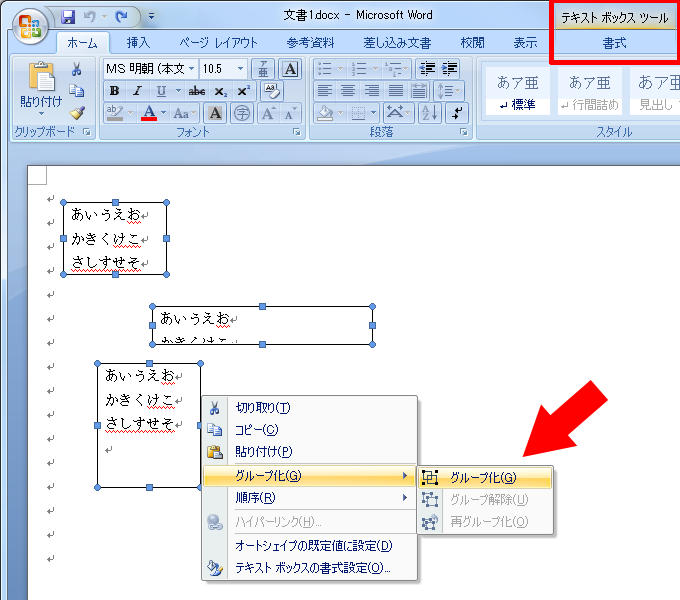Image resolution: width=680 pixels, height=600 pixels.
Task: Open the 書式 tab under テキスト ボックス ツール
Action: [x=614, y=43]
